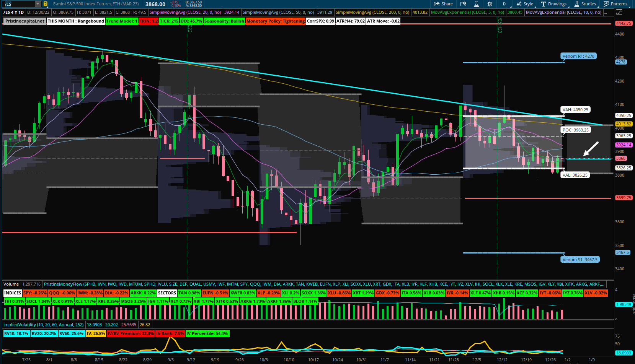The height and width of the screenshot is (364, 635).
Task: Click the BLOK 1.14% label
Action: [x=305, y=301]
